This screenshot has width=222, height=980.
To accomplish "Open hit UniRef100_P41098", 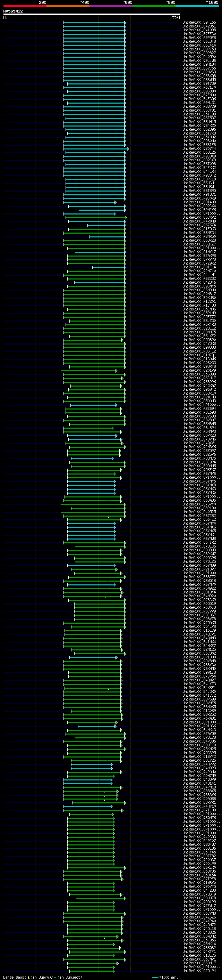I will (199, 30).
